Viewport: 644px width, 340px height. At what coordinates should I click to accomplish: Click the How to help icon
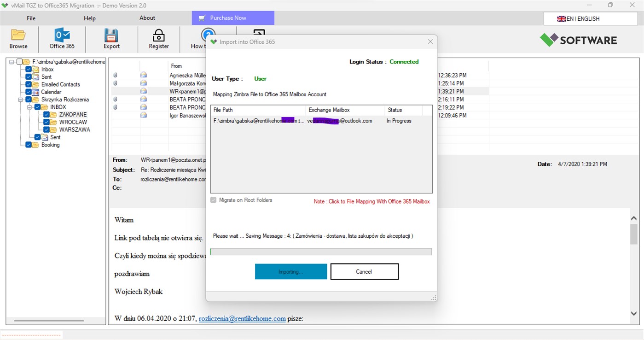point(208,35)
